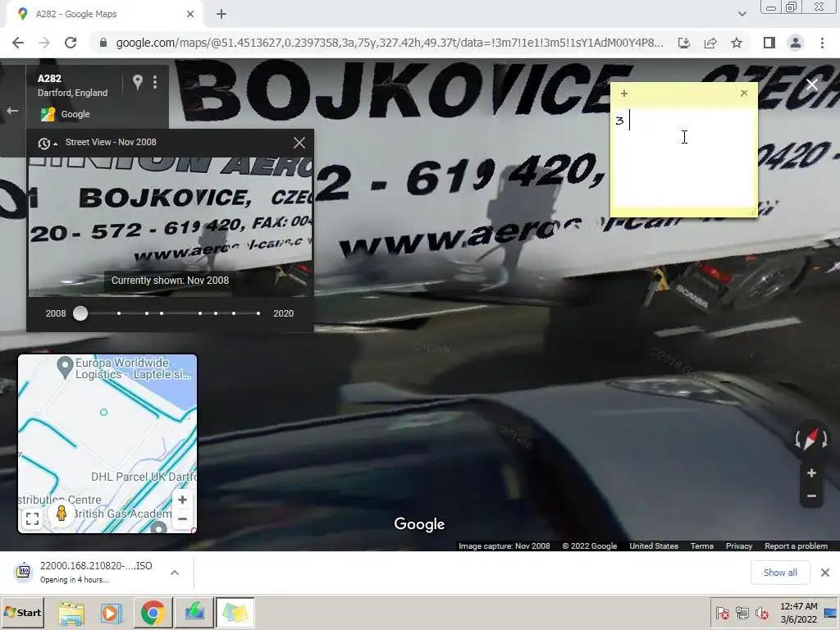The height and width of the screenshot is (630, 840).
Task: Click the muted volume tray icon
Action: click(x=761, y=613)
